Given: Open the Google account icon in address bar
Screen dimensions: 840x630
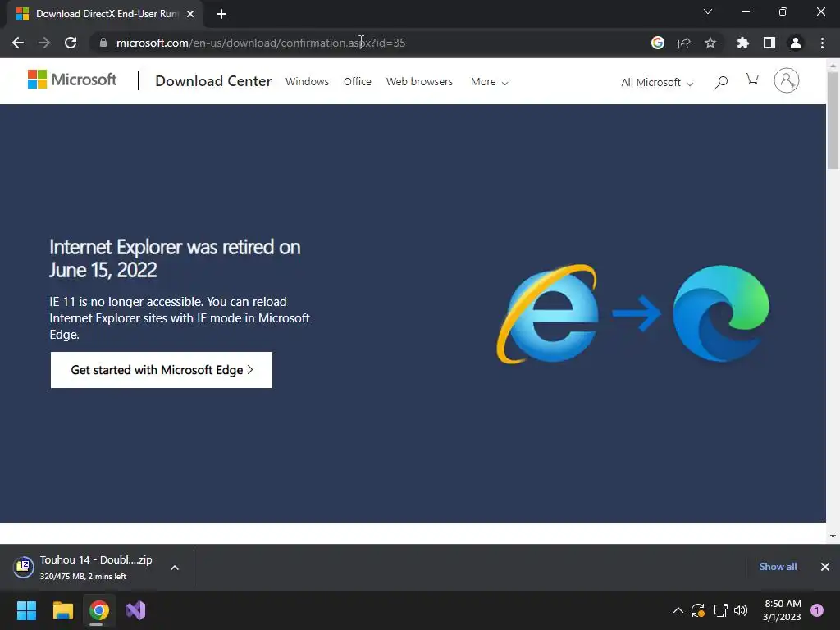Looking at the screenshot, I should click(658, 43).
